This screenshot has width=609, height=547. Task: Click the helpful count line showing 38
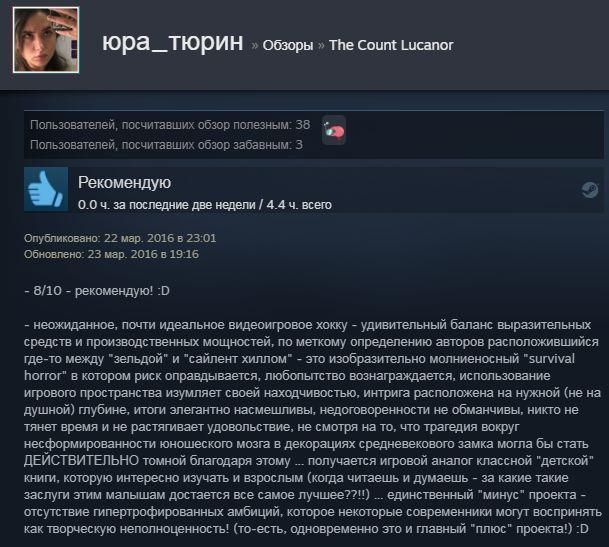click(170, 125)
